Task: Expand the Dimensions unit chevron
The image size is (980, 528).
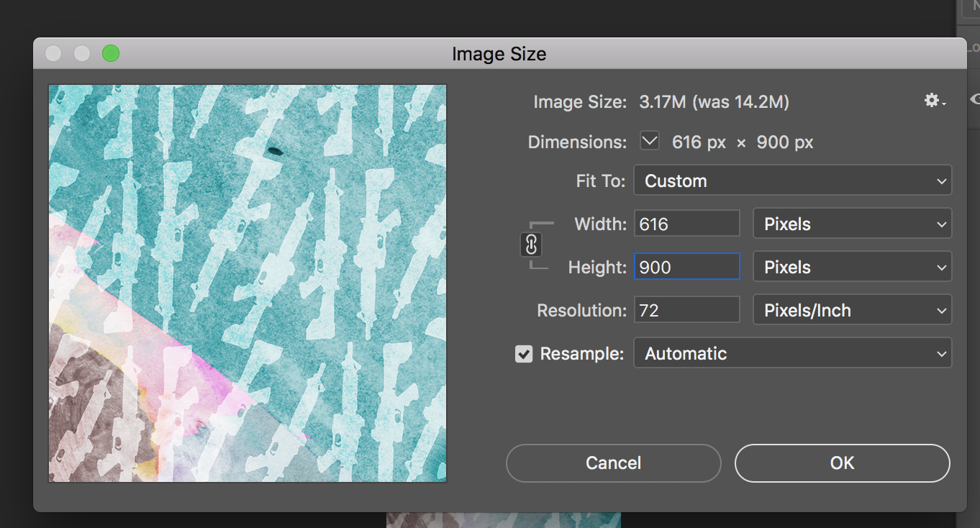Action: tap(650, 142)
